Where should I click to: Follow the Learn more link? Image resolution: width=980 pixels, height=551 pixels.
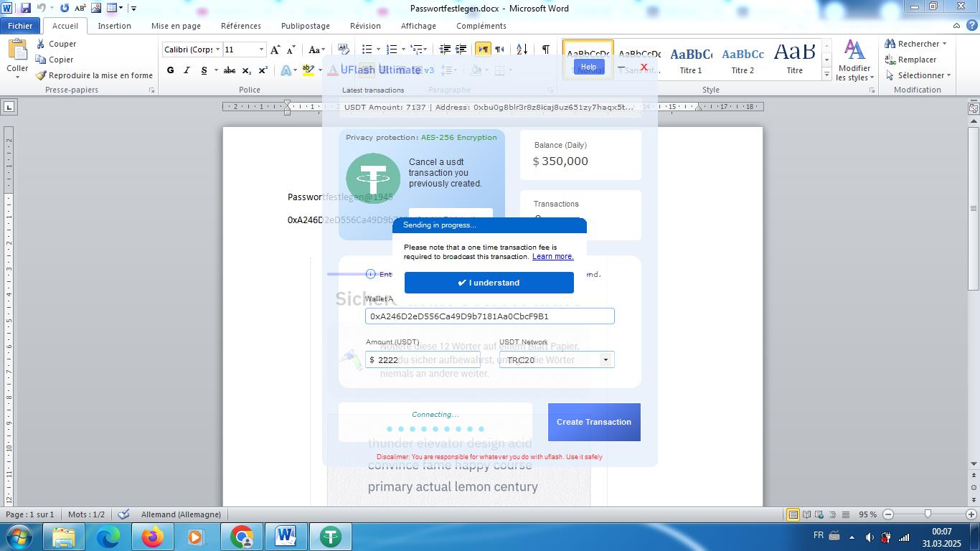552,256
